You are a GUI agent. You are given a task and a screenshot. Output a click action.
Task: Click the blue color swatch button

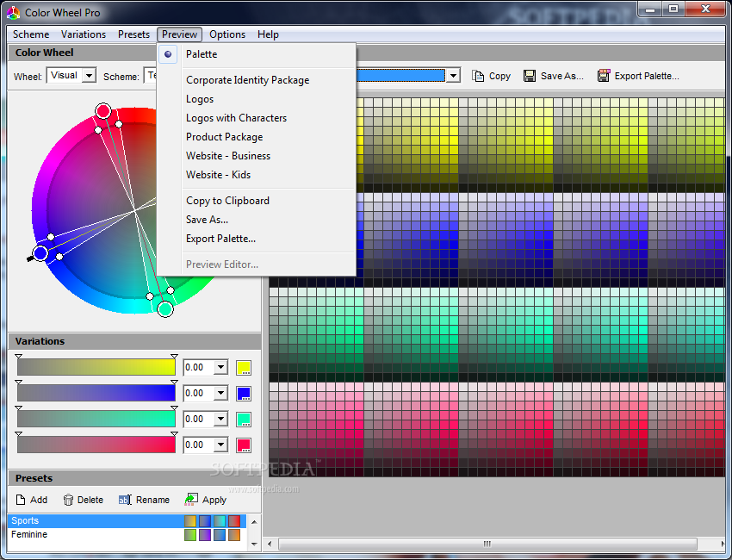244,393
